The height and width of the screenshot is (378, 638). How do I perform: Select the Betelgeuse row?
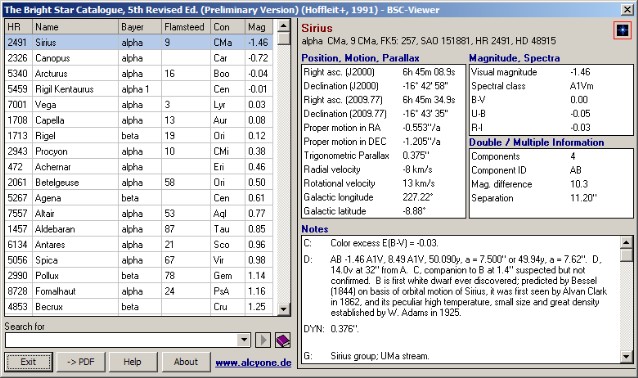pyautogui.click(x=139, y=182)
